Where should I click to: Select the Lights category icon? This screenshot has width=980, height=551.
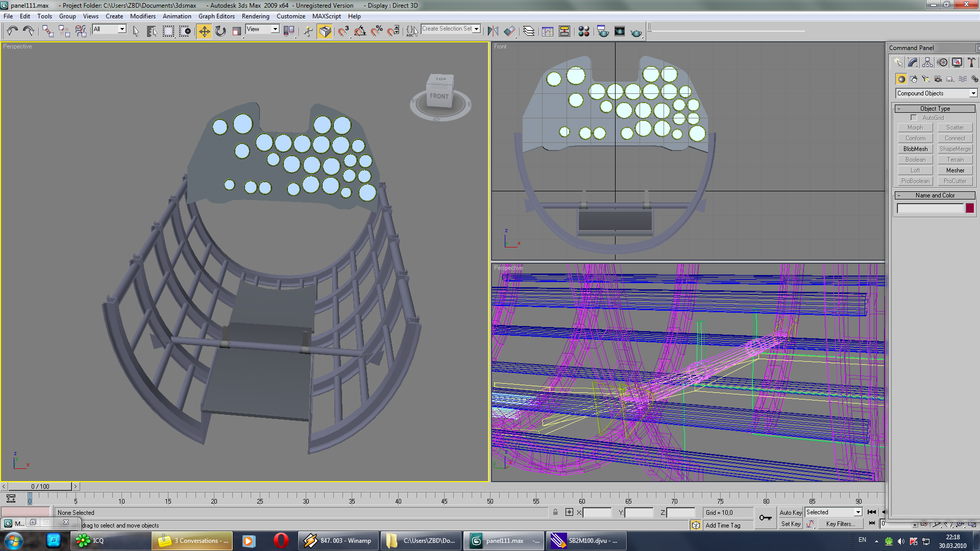tap(925, 79)
